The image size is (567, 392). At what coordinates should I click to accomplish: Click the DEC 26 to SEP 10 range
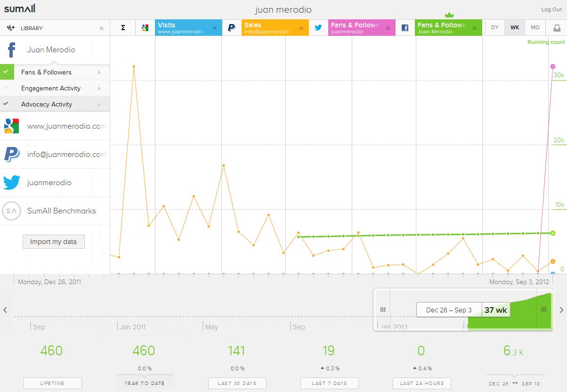tap(514, 384)
